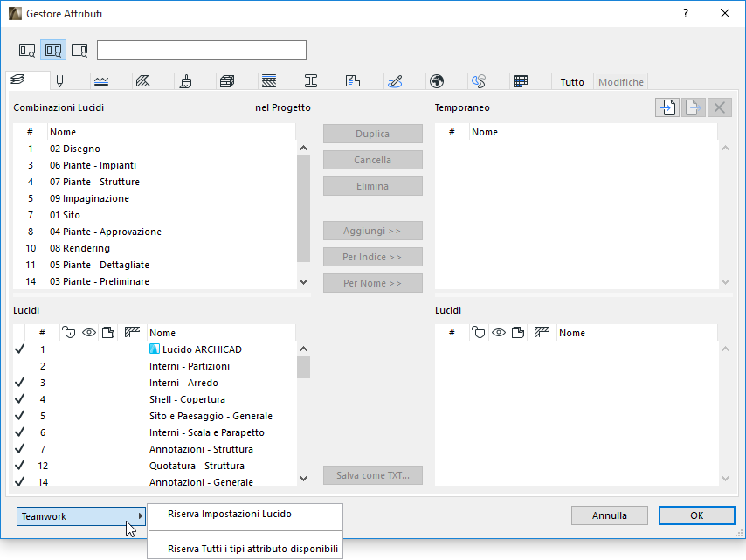
Task: Open the Markup Styles tab icon
Action: 395,81
